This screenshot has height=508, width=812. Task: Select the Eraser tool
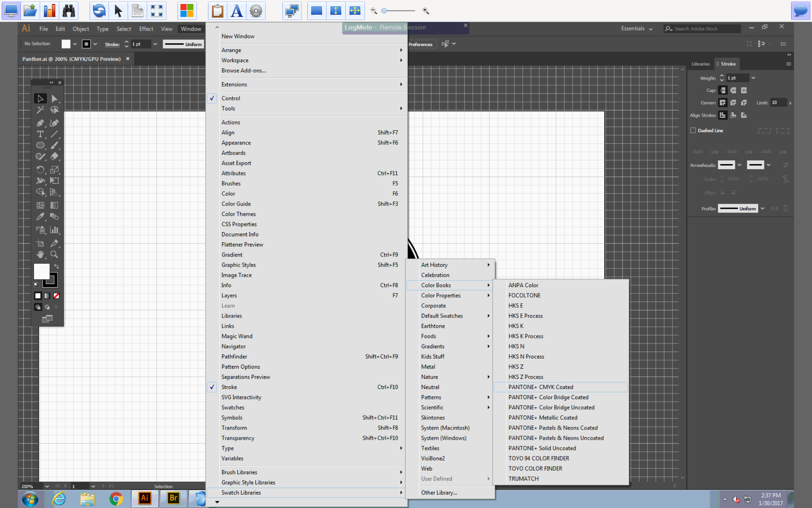54,156
